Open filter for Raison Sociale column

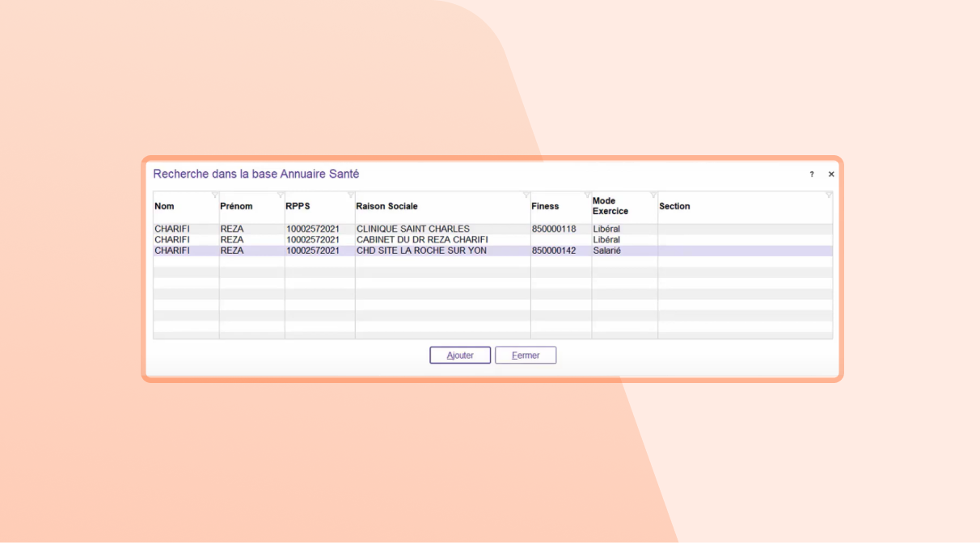[526, 196]
